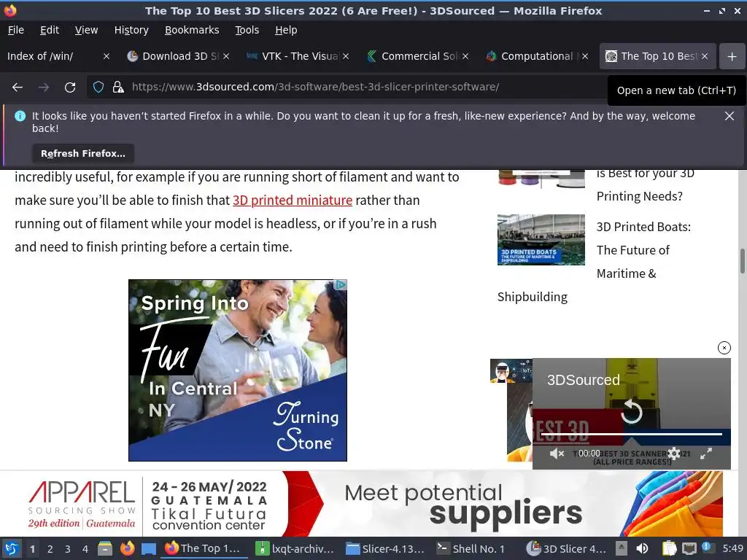
Task: Open 'Is Best for your 3D Printing Needs?' link
Action: [645, 184]
